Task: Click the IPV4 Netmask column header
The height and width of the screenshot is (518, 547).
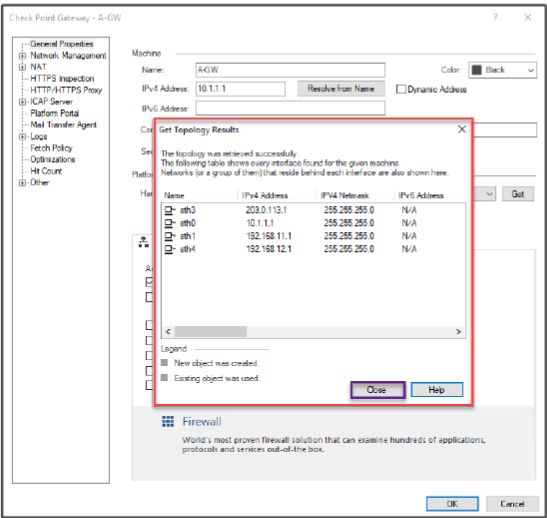Action: [345, 195]
